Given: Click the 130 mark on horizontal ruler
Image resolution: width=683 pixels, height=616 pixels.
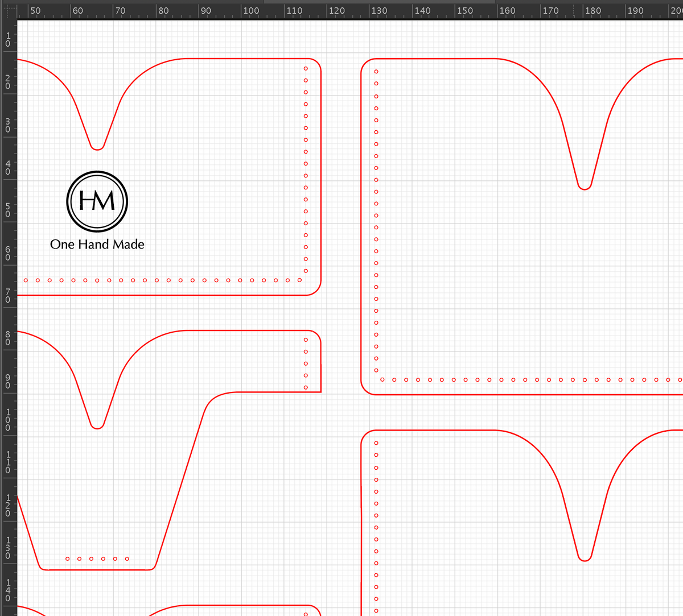Looking at the screenshot, I should (x=379, y=11).
